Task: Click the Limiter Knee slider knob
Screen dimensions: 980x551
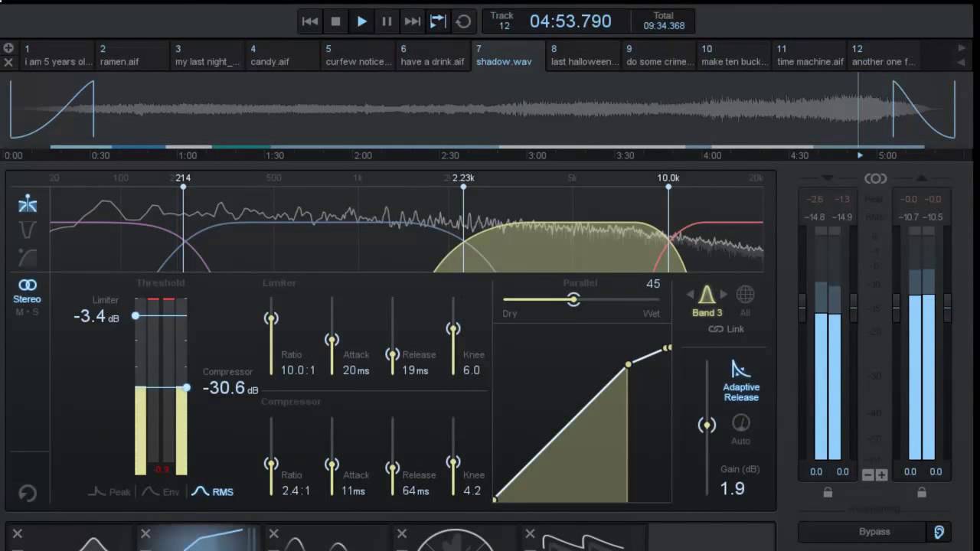Action: click(453, 329)
